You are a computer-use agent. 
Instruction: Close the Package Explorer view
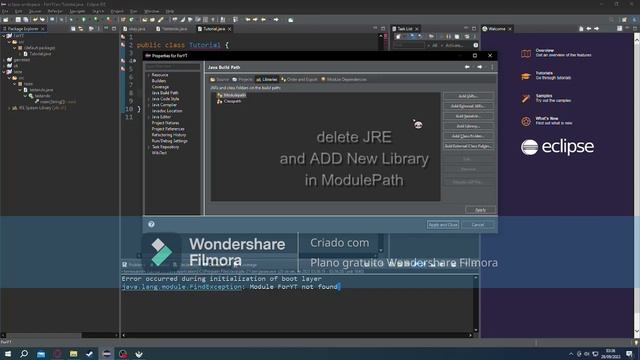click(42, 29)
